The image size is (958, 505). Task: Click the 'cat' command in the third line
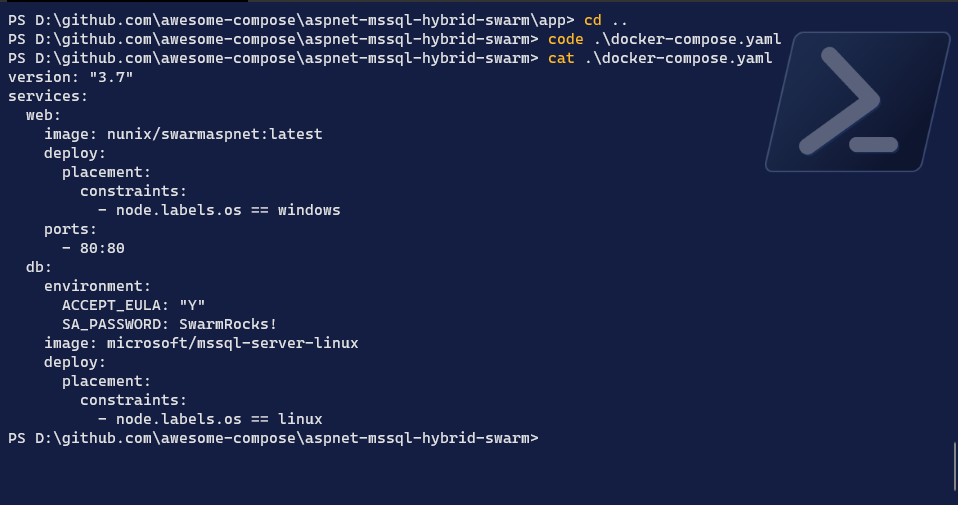point(561,58)
